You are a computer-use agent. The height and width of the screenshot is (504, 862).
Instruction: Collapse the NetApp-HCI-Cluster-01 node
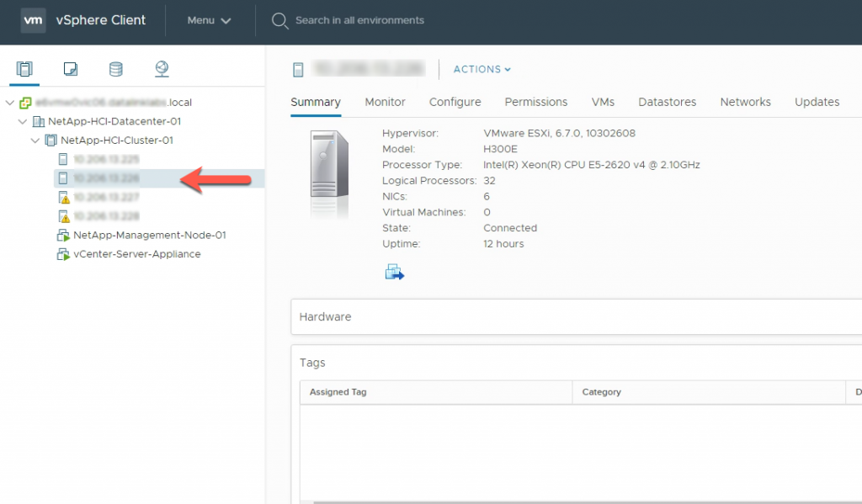[35, 141]
